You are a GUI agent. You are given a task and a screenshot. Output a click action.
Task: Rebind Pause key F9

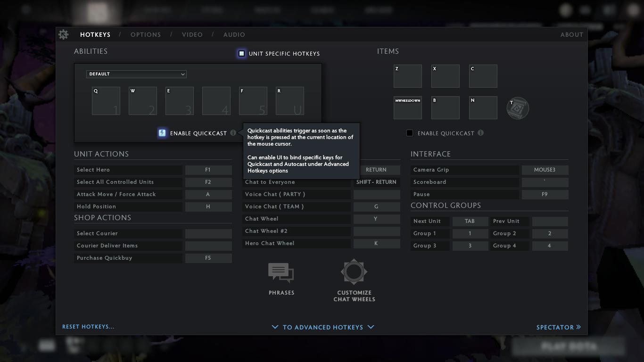545,194
